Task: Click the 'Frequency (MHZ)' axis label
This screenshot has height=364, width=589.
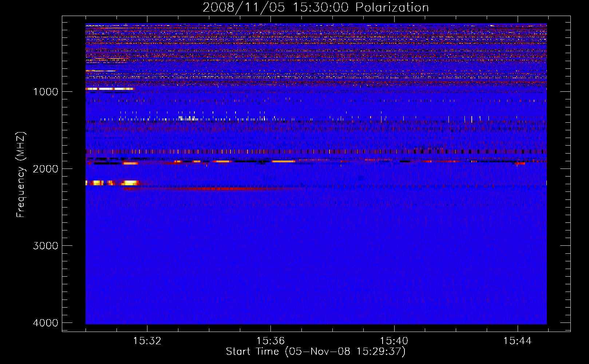Action: tap(21, 175)
